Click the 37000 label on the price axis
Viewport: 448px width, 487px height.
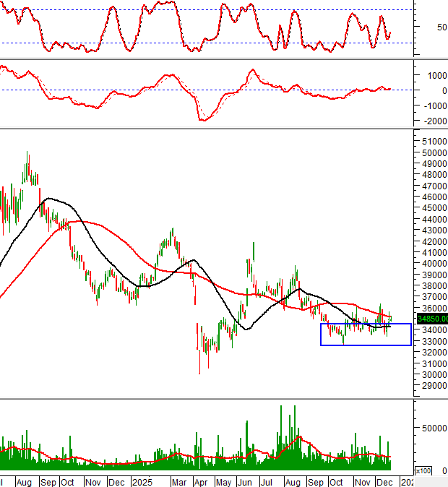[x=434, y=297]
